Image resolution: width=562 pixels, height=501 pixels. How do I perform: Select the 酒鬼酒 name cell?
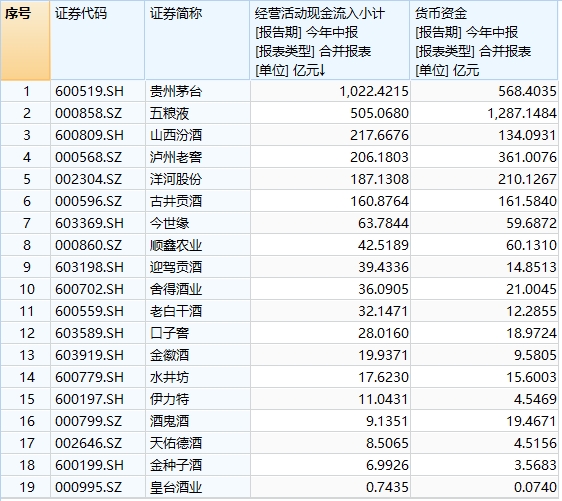pos(169,421)
